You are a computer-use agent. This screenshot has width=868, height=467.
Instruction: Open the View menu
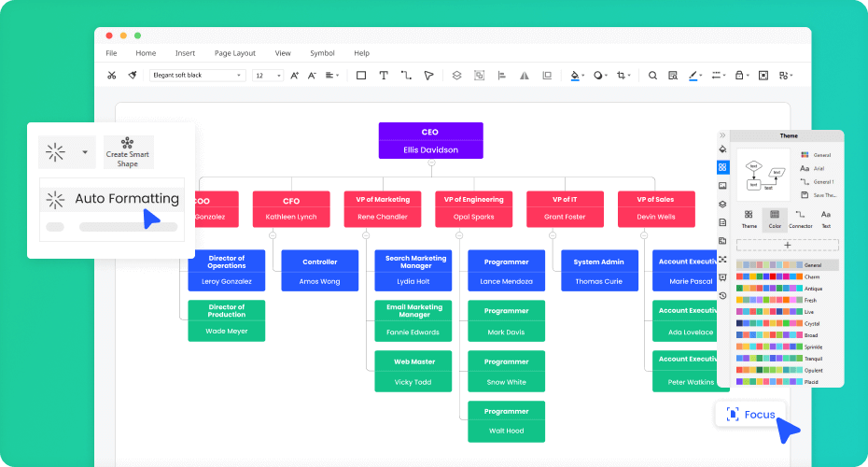pos(283,53)
